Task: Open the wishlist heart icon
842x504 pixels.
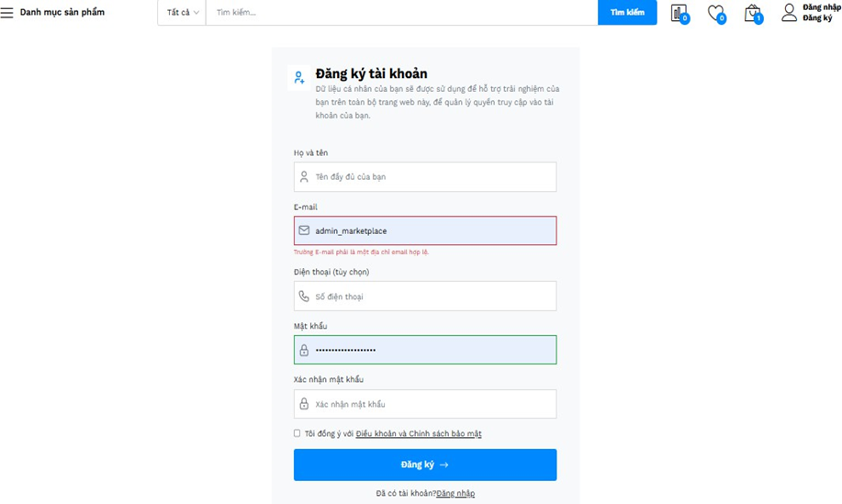Action: point(715,13)
